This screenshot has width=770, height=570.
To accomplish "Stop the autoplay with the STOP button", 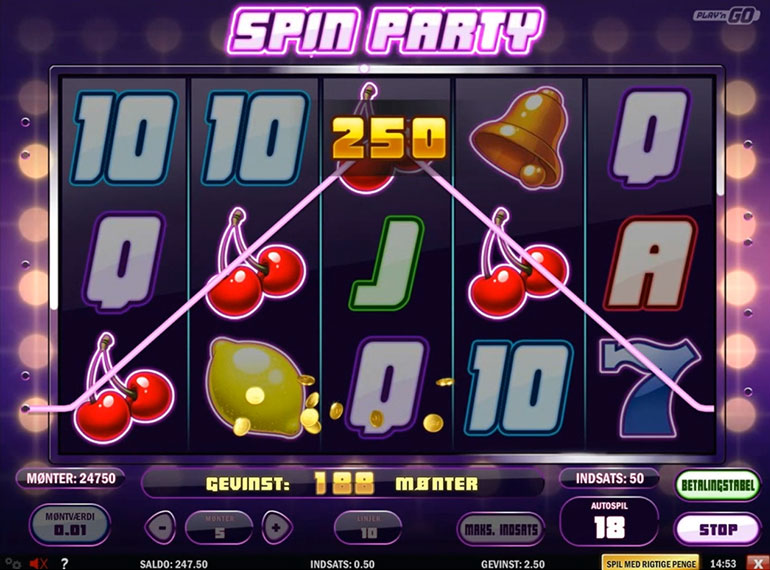I will 717,529.
